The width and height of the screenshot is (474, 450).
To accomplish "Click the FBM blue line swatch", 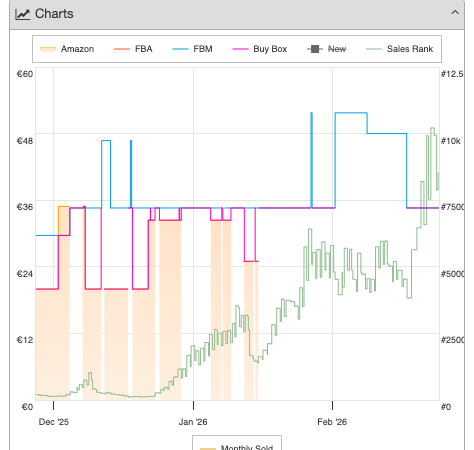I will coord(180,49).
